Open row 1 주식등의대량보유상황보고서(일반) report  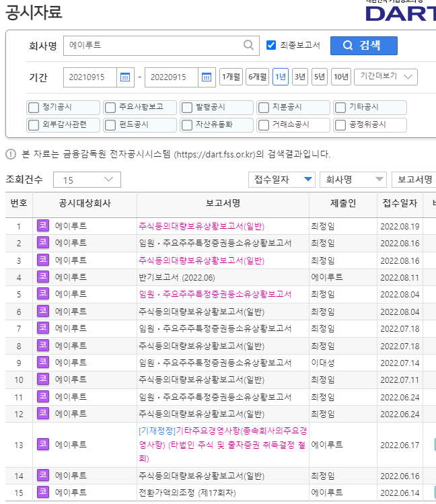point(201,226)
